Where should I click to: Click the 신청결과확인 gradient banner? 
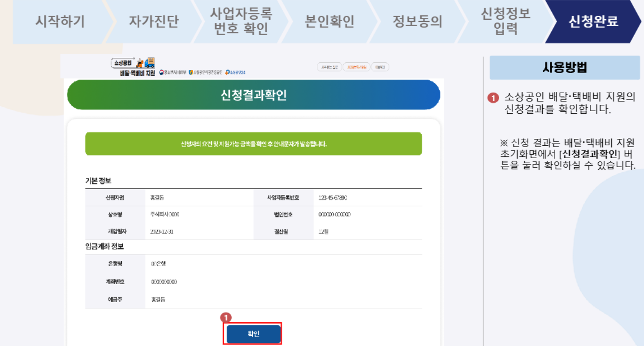click(253, 95)
